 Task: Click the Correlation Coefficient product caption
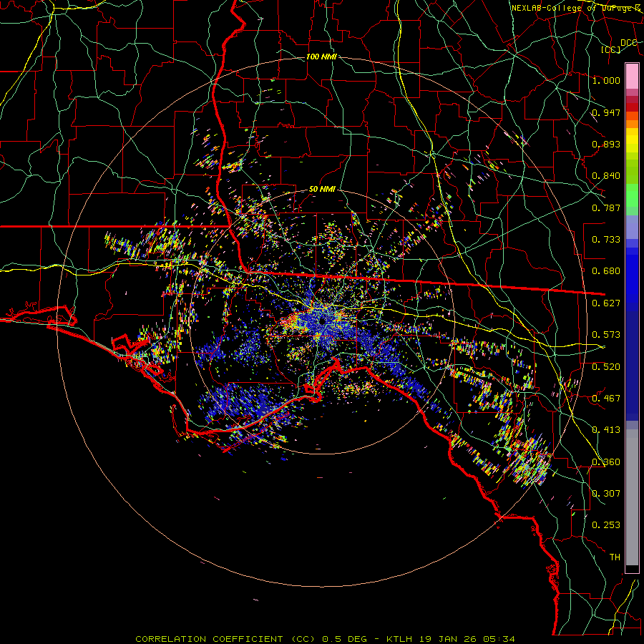(325, 639)
